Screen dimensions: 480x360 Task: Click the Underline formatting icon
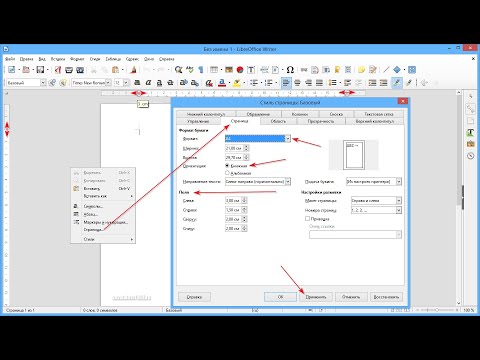point(159,83)
